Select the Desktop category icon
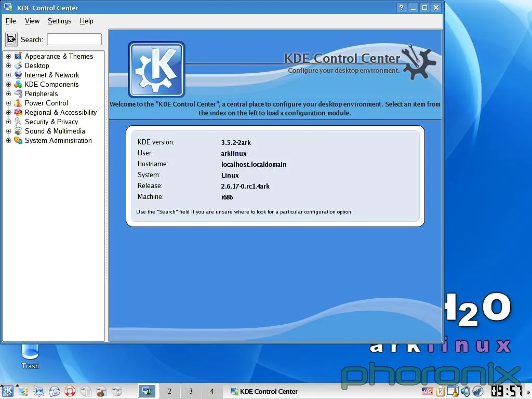Image resolution: width=532 pixels, height=399 pixels. click(18, 65)
